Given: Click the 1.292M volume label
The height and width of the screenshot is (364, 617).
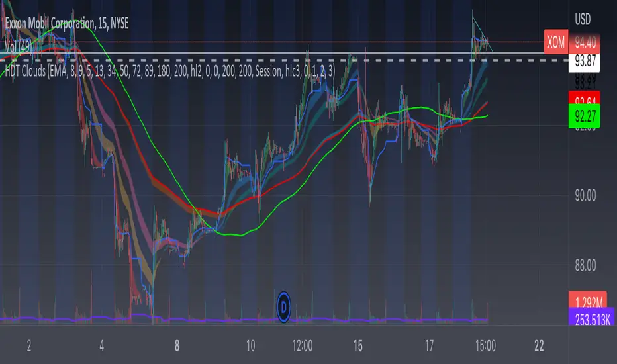Looking at the screenshot, I should click(x=589, y=300).
